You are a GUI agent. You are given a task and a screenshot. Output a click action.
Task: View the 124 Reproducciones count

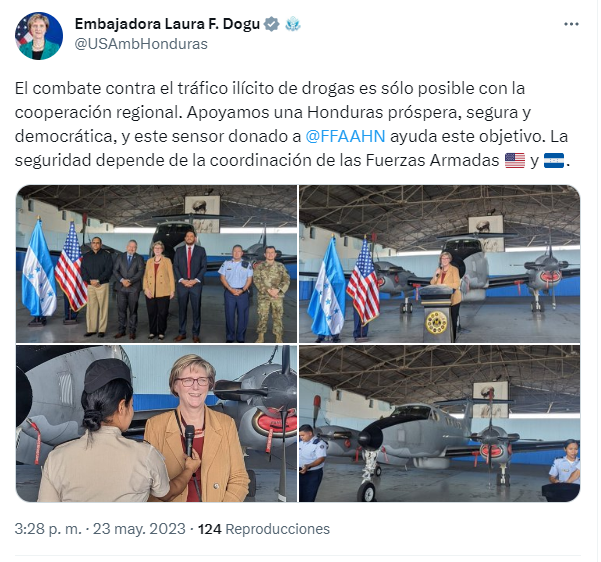(264, 529)
